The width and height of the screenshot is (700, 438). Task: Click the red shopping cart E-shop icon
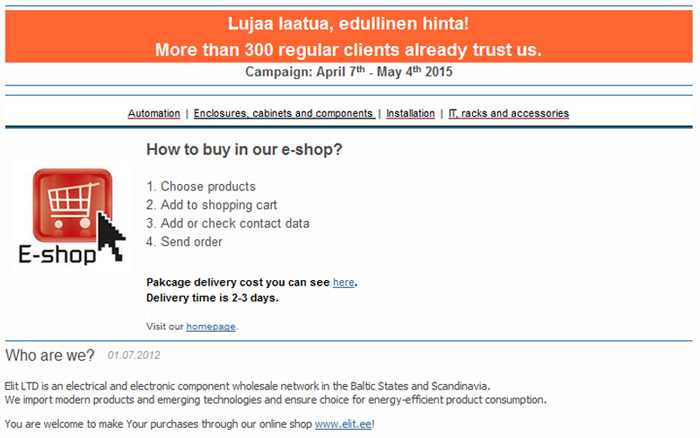pos(72,205)
